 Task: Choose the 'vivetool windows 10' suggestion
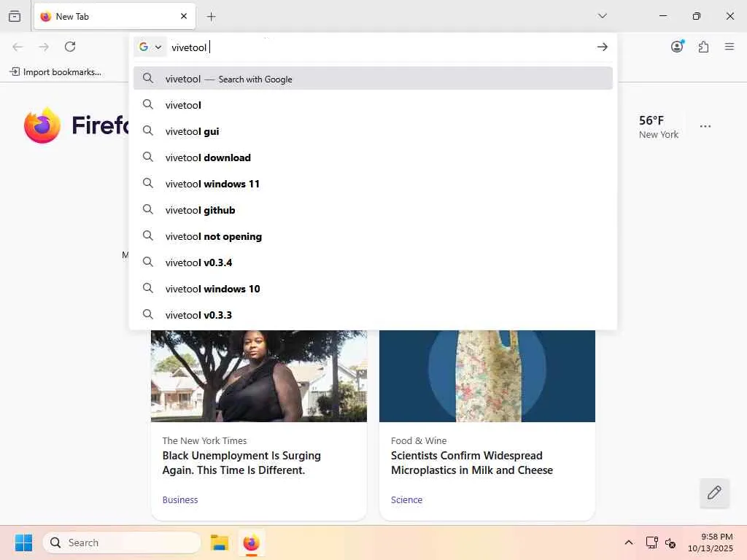pos(373,289)
